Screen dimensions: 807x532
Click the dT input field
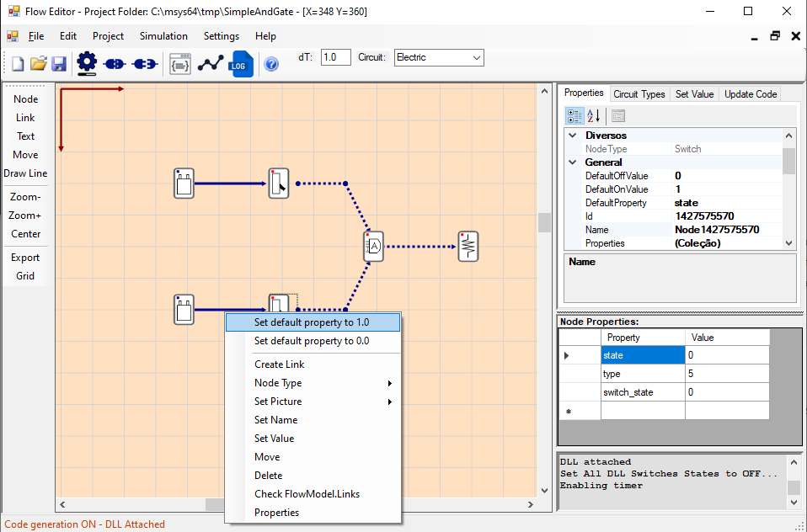(x=335, y=57)
